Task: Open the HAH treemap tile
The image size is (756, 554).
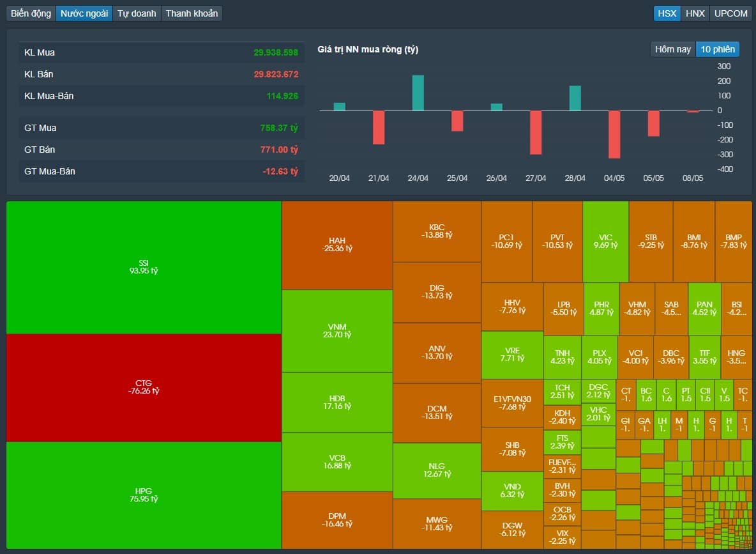Action: (x=337, y=245)
